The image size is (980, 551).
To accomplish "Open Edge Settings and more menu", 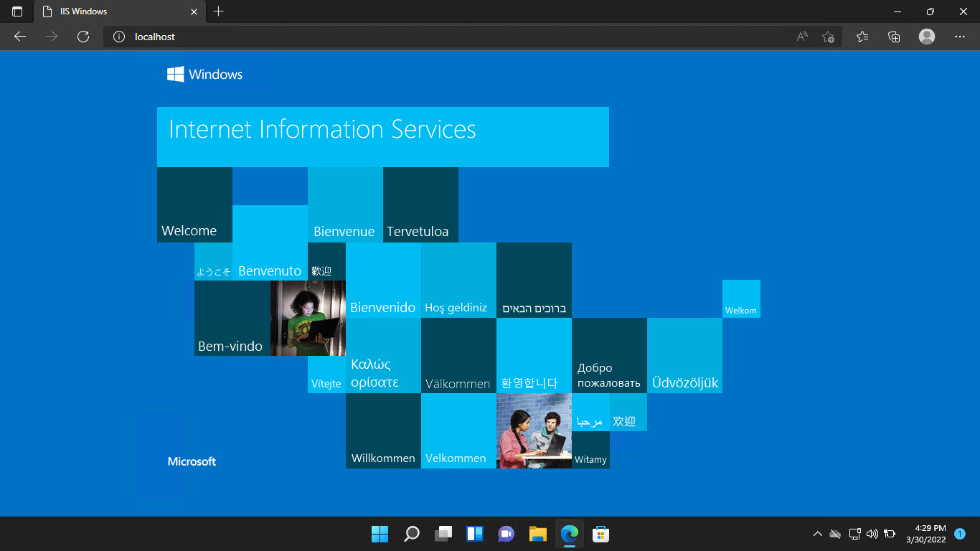I will coord(960,37).
